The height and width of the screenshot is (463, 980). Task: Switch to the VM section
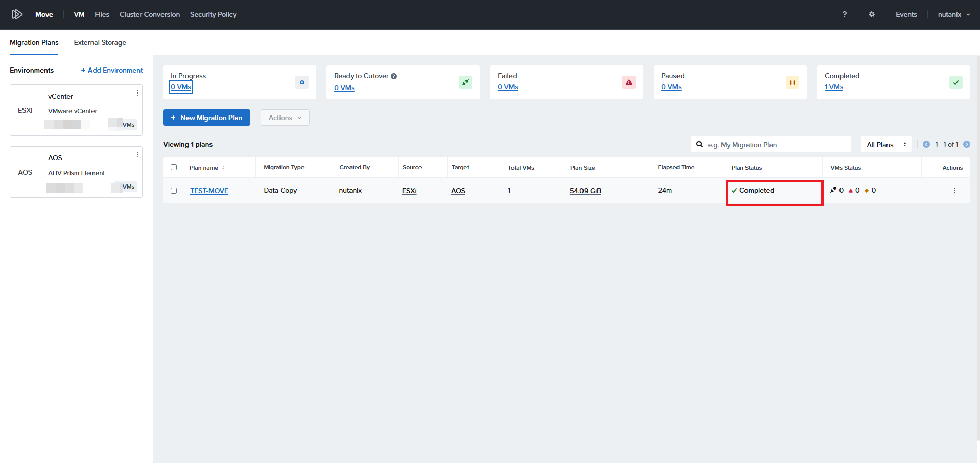point(79,14)
